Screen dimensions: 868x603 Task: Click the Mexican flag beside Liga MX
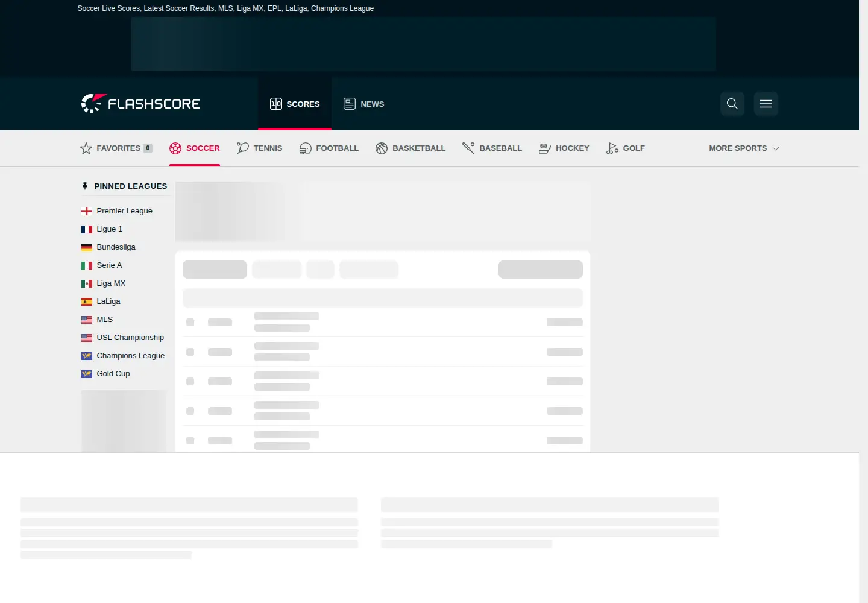[87, 283]
